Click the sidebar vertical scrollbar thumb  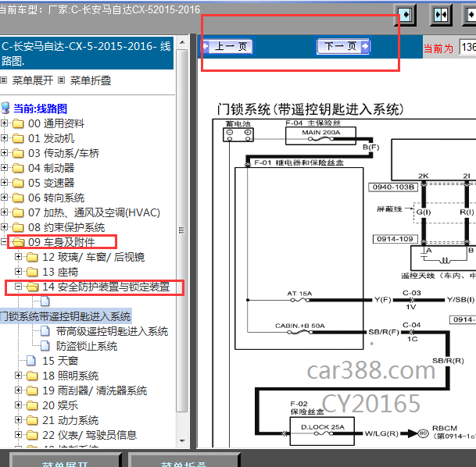click(182, 230)
